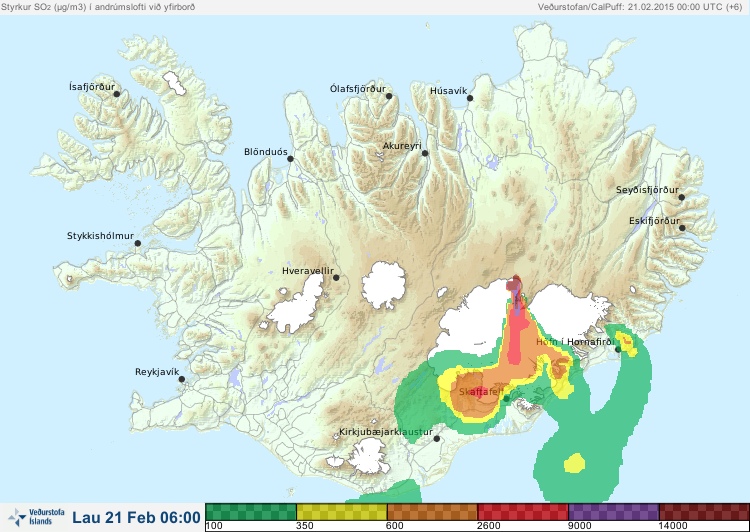Click the Húsavík name label

tap(449, 91)
